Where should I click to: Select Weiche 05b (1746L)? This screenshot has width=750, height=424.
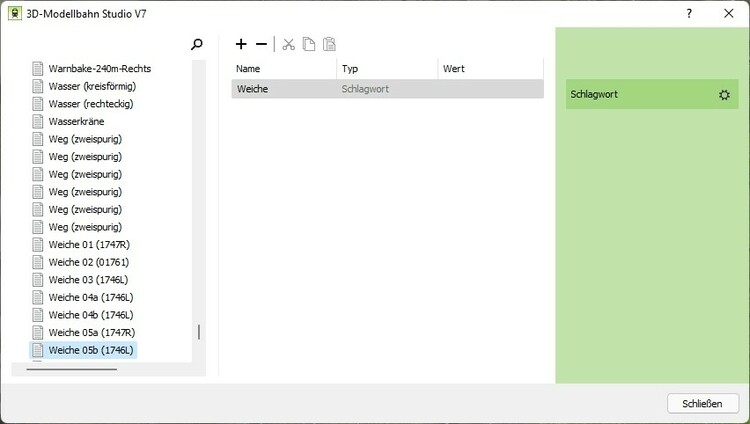[x=91, y=350]
